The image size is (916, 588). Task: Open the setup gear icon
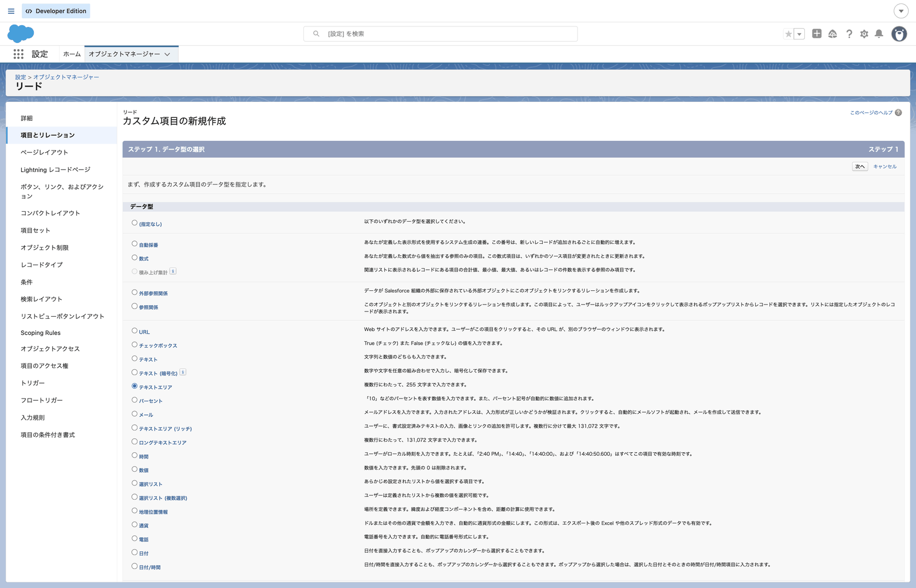tap(864, 34)
